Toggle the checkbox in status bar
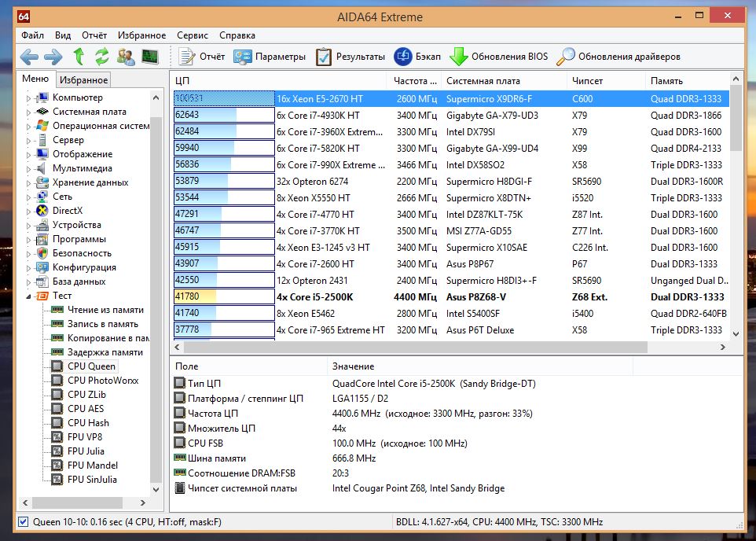This screenshot has width=756, height=541. pyautogui.click(x=23, y=521)
